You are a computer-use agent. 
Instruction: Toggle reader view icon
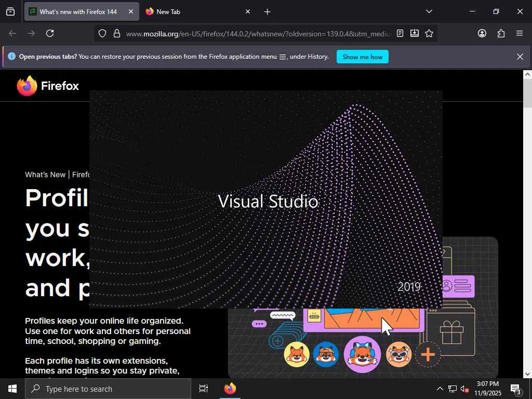click(x=400, y=33)
